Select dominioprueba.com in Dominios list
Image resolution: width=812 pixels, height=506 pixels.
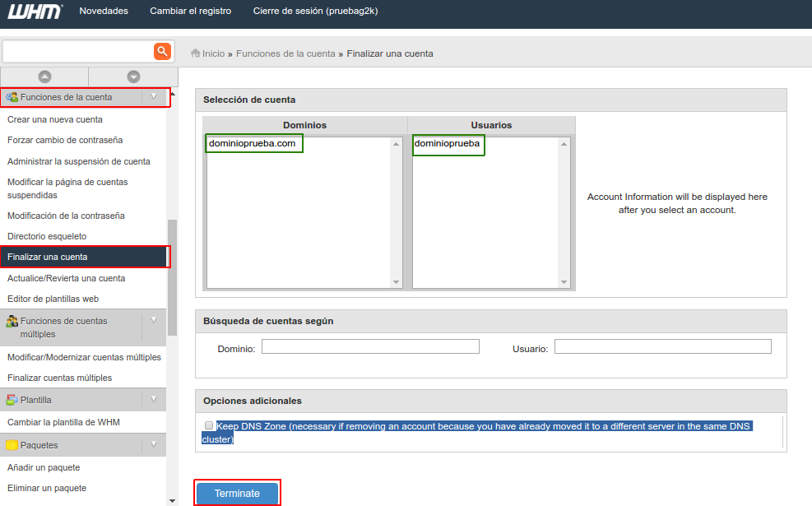click(x=253, y=143)
